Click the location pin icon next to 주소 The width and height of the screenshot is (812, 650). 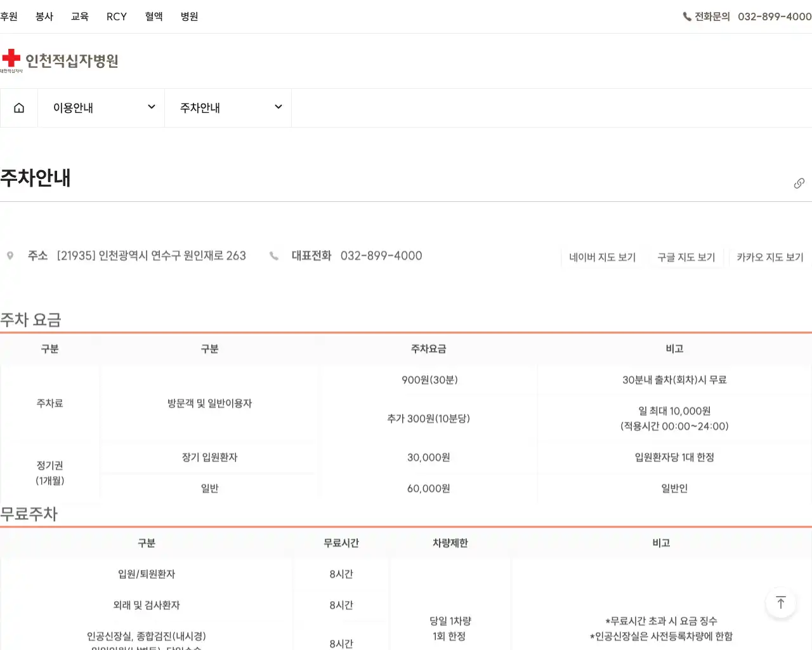click(10, 255)
